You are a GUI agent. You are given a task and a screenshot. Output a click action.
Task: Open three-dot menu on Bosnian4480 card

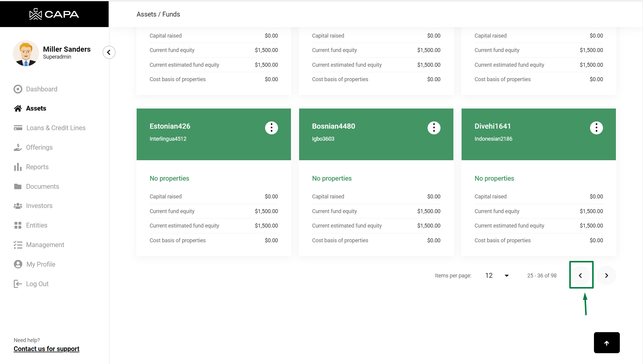point(434,128)
